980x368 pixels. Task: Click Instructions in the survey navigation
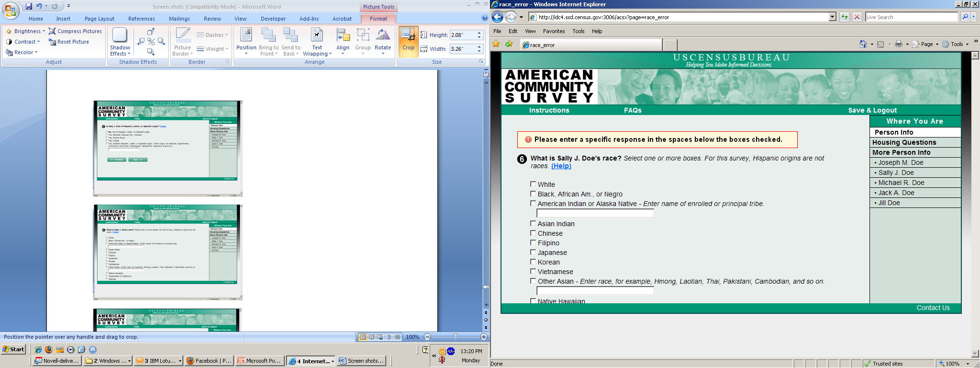(549, 110)
